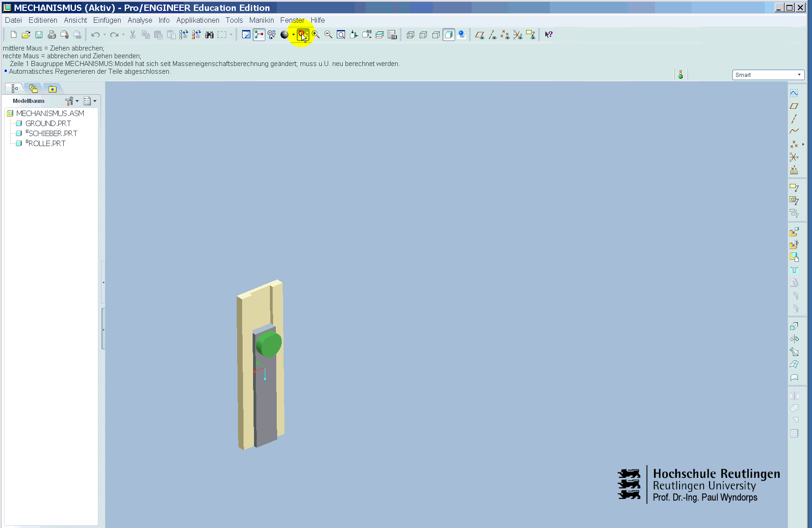Toggle Wireframe display mode

(x=410, y=35)
